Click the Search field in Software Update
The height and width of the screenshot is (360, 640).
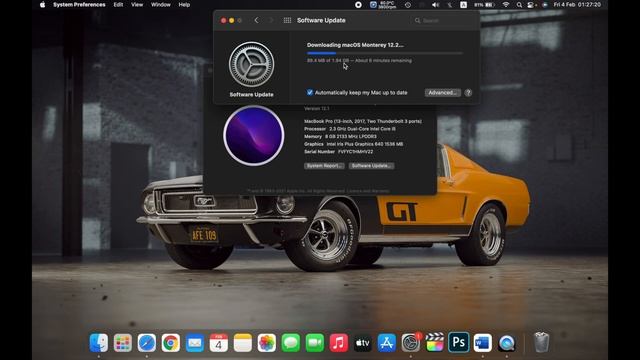pyautogui.click(x=442, y=20)
